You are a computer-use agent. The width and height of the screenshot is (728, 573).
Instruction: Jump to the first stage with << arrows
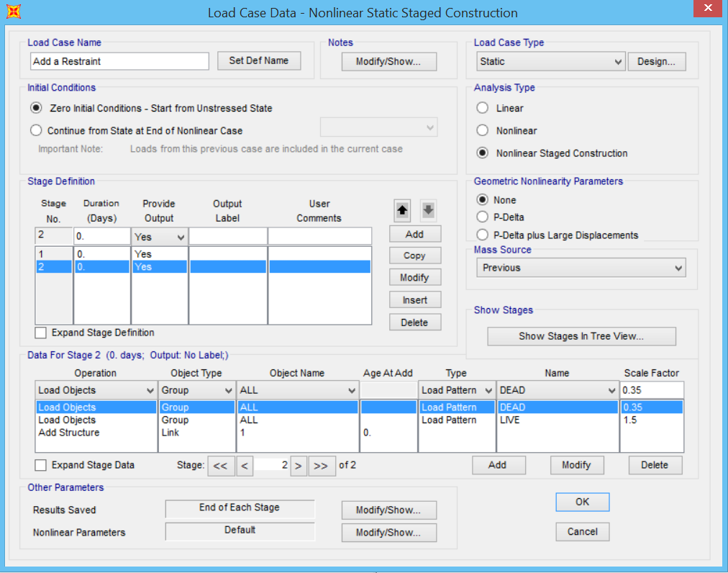click(222, 465)
